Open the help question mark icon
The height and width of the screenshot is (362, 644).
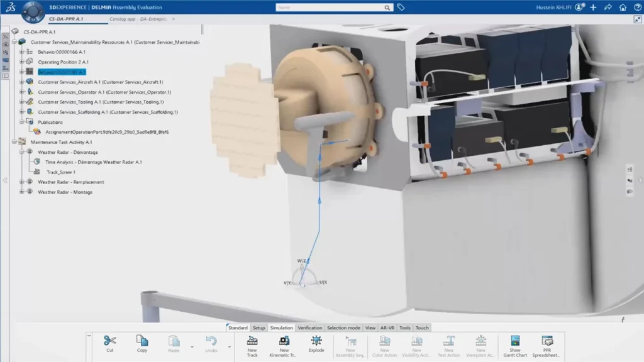[x=638, y=7]
